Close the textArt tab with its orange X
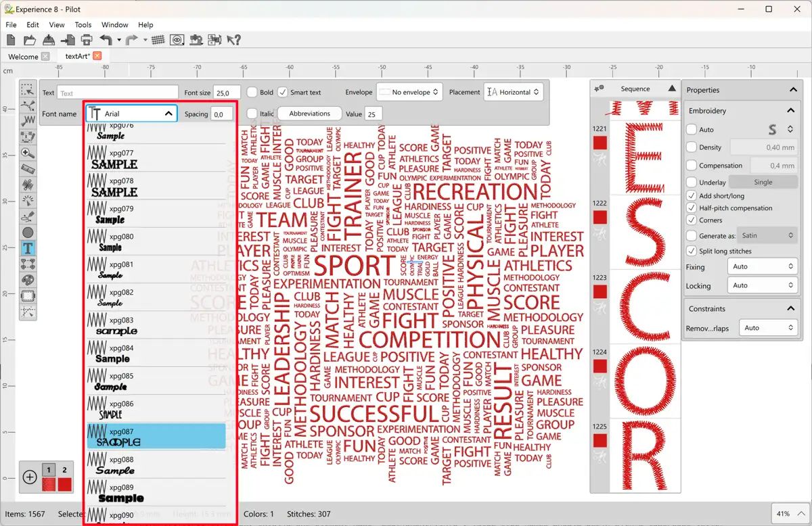This screenshot has height=526, width=812. pos(97,56)
